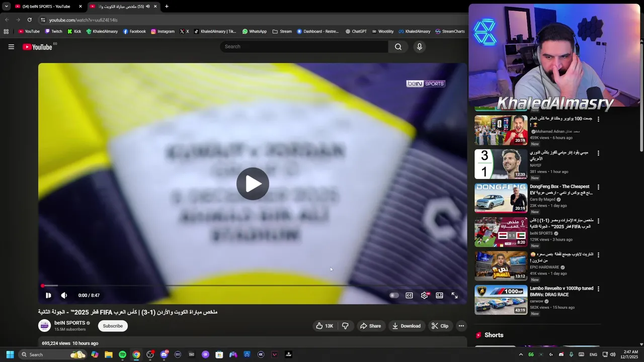Open more actions menu beside Clip
The image size is (644, 362).
point(461,326)
